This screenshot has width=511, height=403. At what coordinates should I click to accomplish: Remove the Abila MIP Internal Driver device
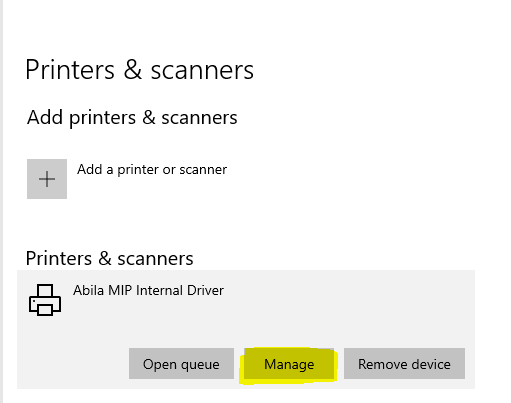coord(404,364)
